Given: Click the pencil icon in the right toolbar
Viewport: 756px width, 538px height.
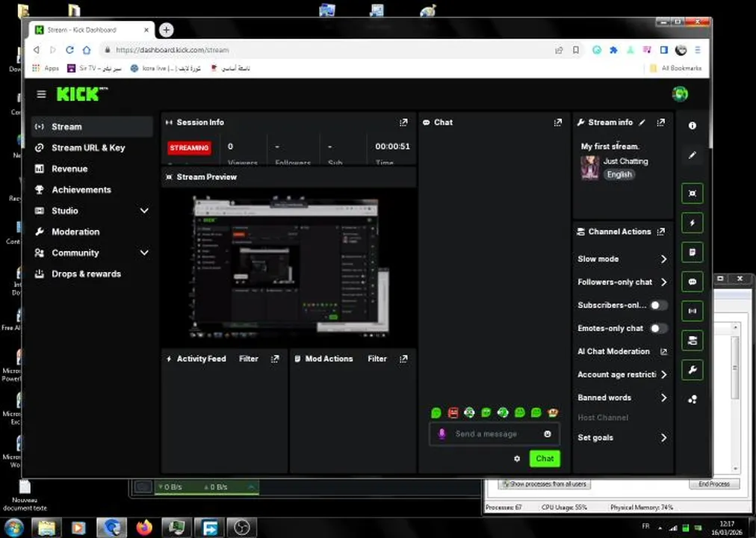Looking at the screenshot, I should click(x=693, y=155).
